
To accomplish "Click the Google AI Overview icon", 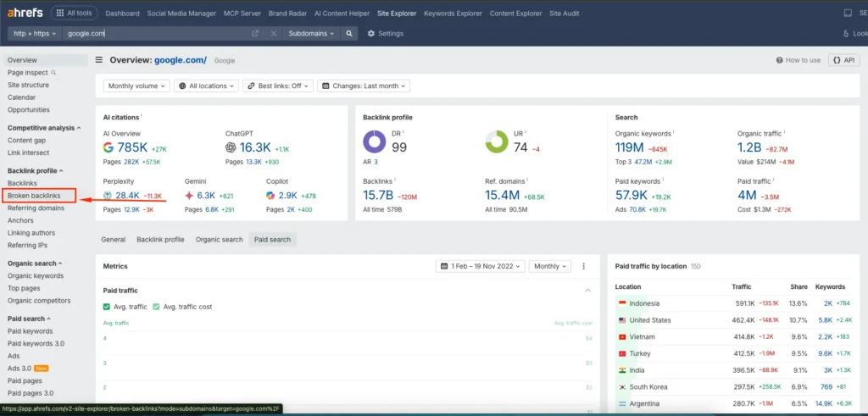I will [108, 147].
